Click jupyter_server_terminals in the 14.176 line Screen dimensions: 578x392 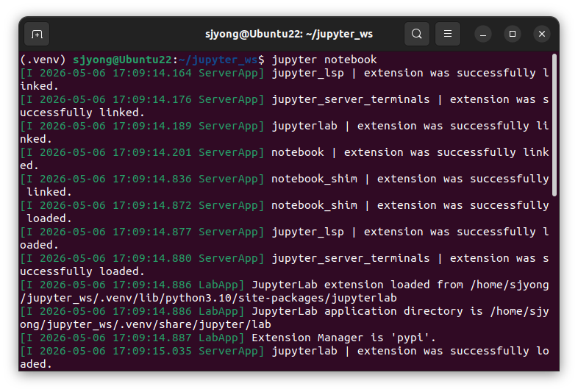tap(351, 99)
